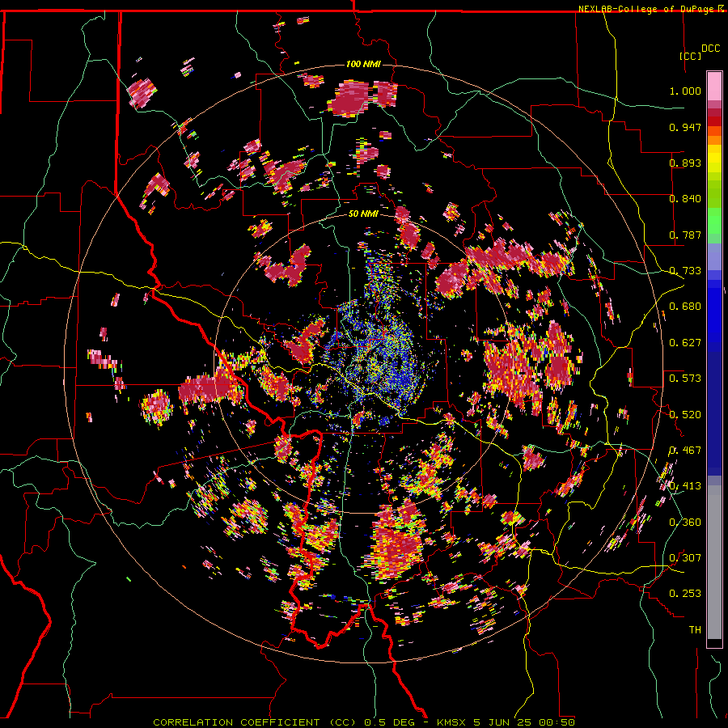This screenshot has height=728, width=728.
Task: Click the 0.893 value on the color scale
Action: coord(685,163)
